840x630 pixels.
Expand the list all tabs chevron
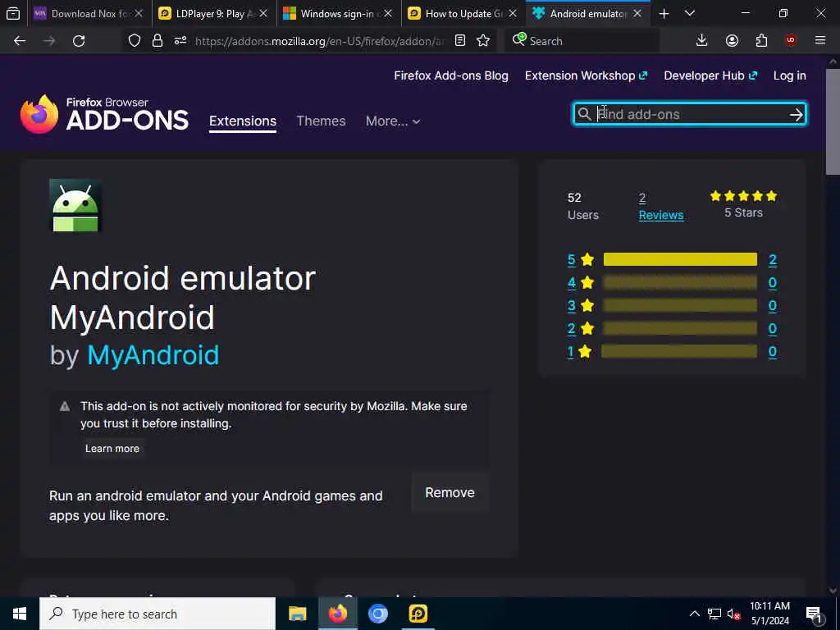pyautogui.click(x=690, y=13)
